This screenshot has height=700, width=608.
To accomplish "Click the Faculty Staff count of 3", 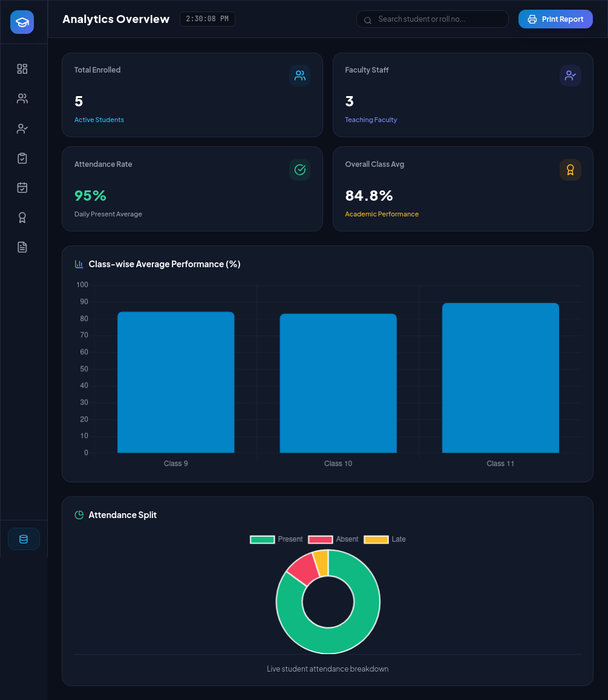I will tap(349, 102).
